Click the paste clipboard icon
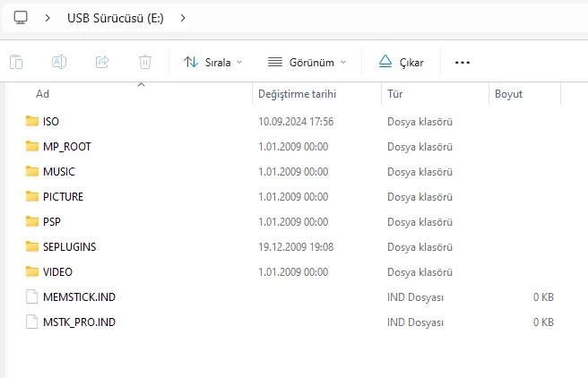 tap(16, 62)
